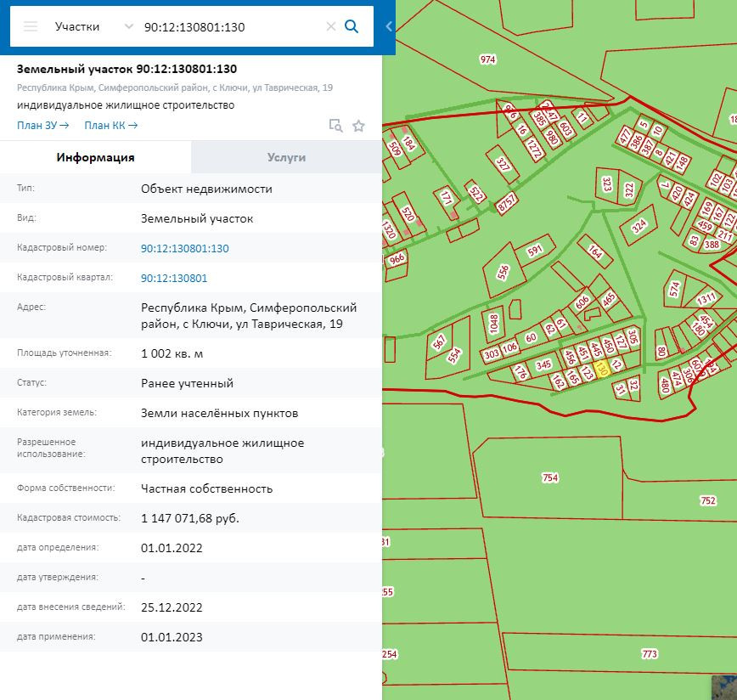The image size is (737, 700).
Task: Select parcel 1048 on the map
Action: pos(493,324)
